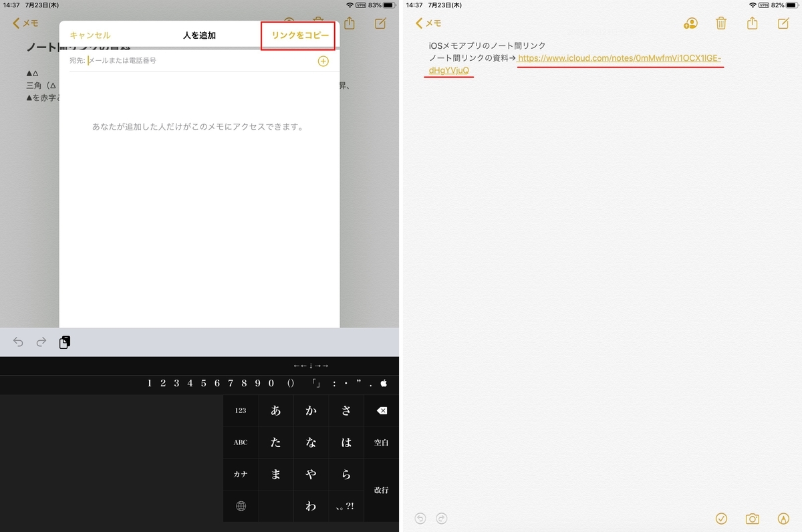
Task: Tap the text iOSメモアプリのノート間リンク
Action: (x=487, y=45)
